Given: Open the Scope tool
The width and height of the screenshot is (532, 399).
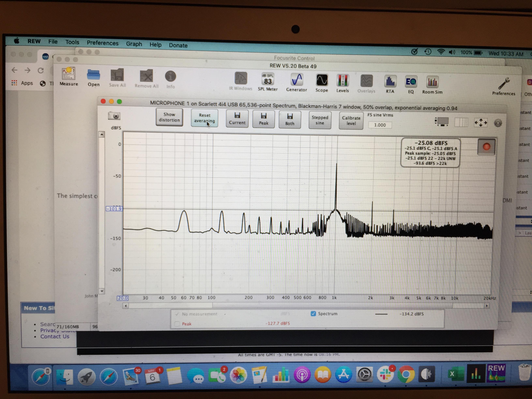Looking at the screenshot, I should coord(322,83).
